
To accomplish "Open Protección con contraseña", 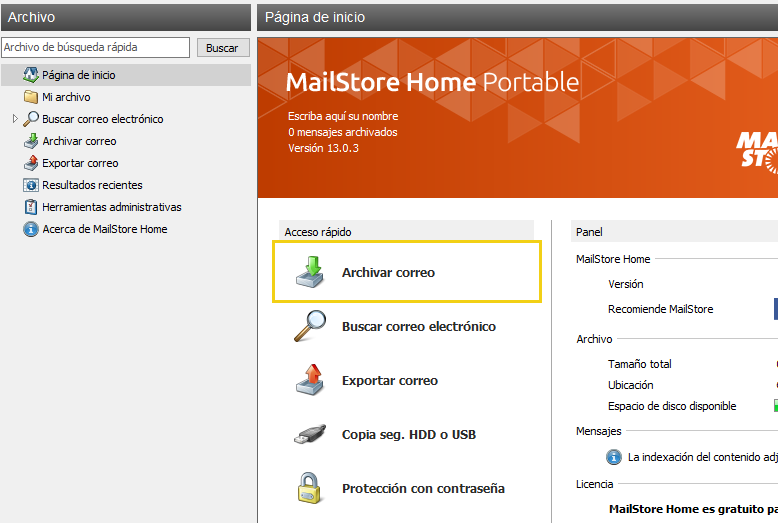I will coord(423,489).
